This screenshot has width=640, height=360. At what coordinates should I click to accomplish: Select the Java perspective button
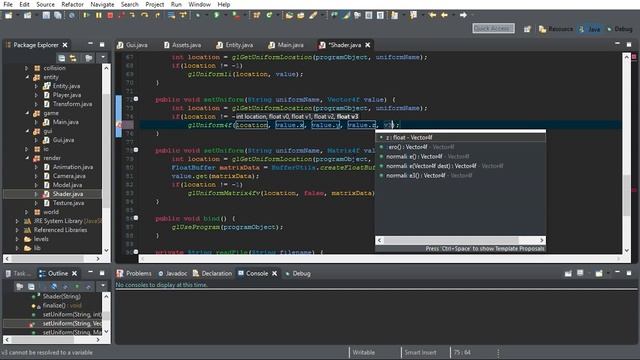(590, 29)
